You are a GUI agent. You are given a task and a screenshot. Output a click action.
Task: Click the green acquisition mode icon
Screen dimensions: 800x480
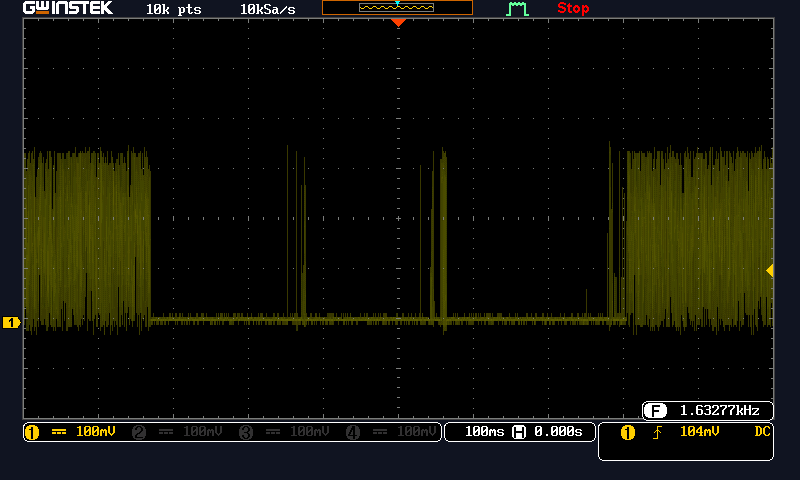(x=517, y=9)
